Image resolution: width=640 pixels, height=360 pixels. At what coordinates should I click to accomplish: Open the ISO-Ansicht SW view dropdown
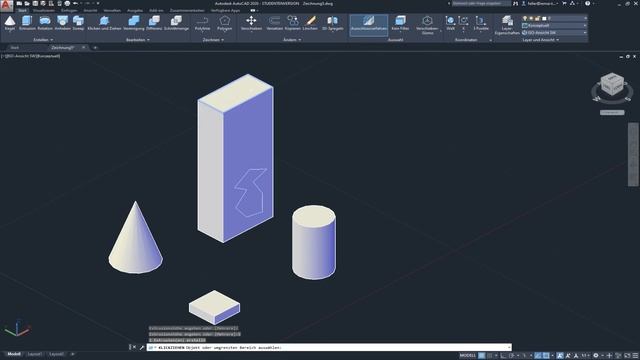pyautogui.click(x=555, y=32)
